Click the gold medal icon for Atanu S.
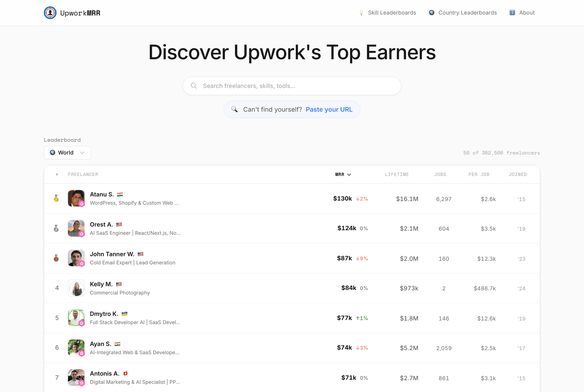Image resolution: width=584 pixels, height=392 pixels. pos(56,198)
